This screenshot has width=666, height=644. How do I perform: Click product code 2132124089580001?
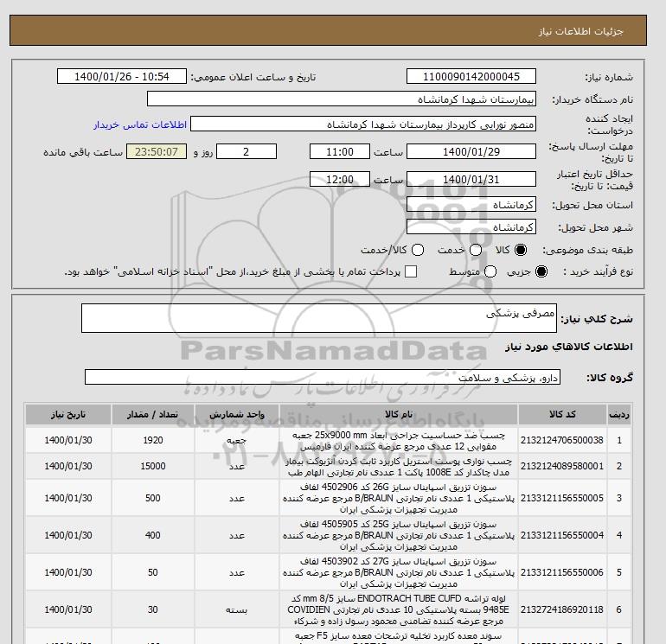[562, 466]
